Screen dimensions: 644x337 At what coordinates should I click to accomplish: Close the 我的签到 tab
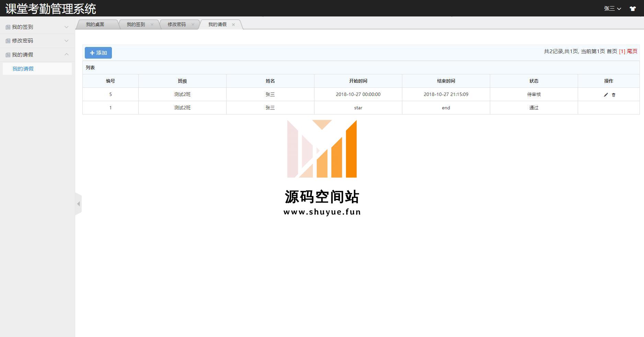pyautogui.click(x=152, y=24)
